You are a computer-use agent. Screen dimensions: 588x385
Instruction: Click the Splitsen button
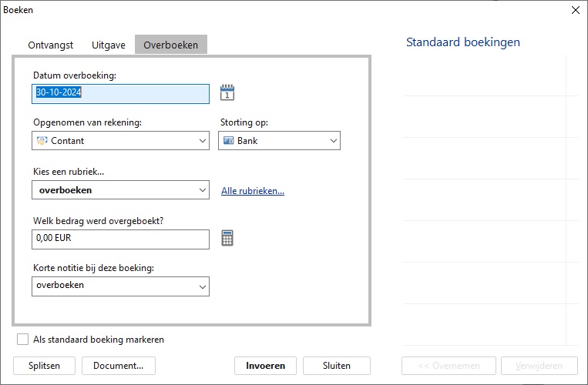[44, 366]
